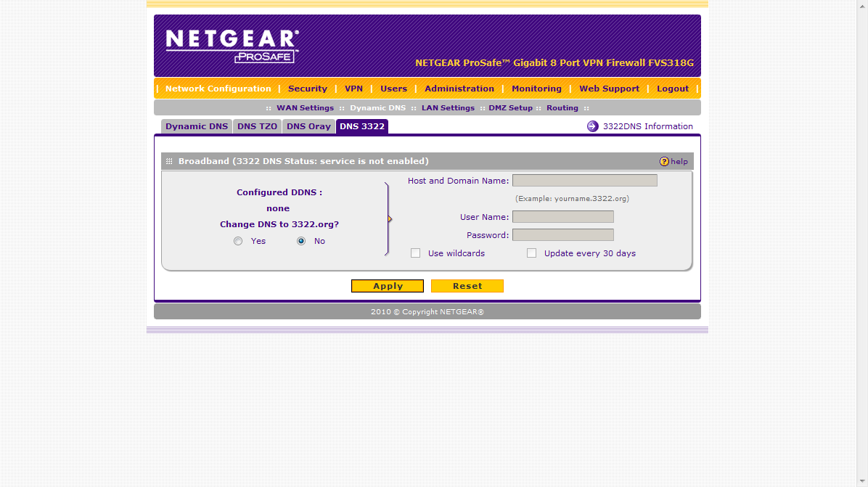Open the Security menu

308,89
